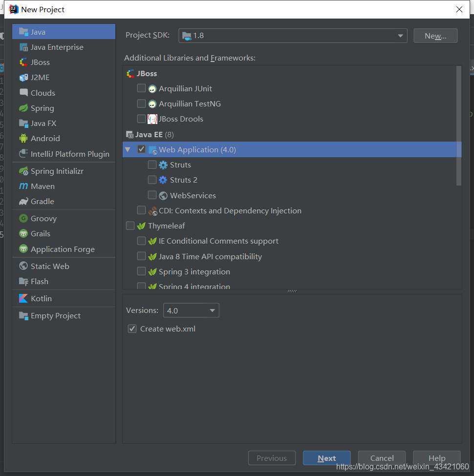
Task: Collapse the Web Application tree arrow
Action: [128, 149]
